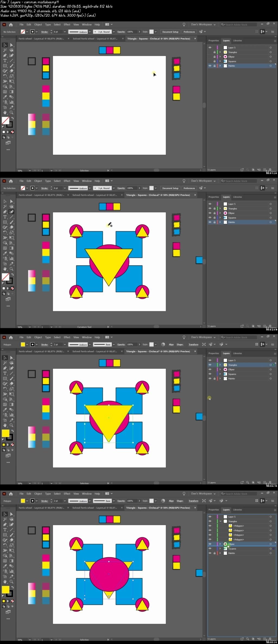Click the Search Adobe Stock field in 00:04:10 frame

coord(239,337)
